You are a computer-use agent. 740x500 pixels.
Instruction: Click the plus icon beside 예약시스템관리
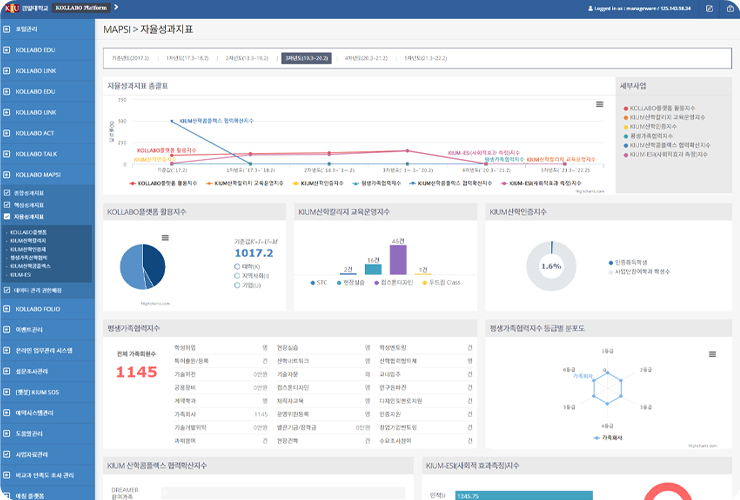click(7, 413)
